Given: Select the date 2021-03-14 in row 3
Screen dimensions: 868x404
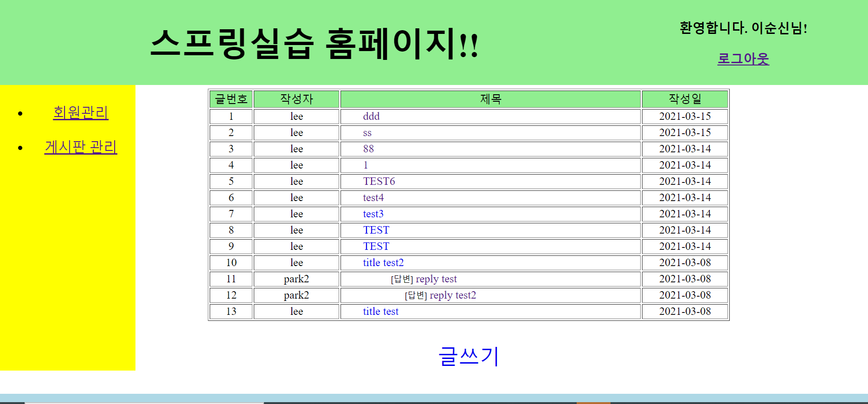Looking at the screenshot, I should click(685, 149).
